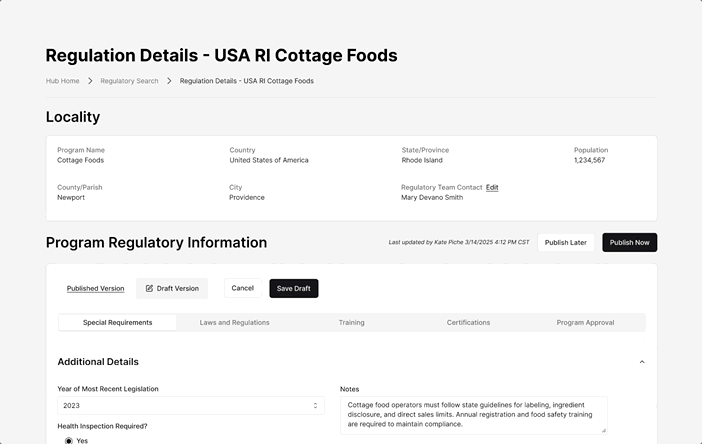Image resolution: width=702 pixels, height=444 pixels.
Task: Select Special Requirements tab
Action: coord(117,323)
